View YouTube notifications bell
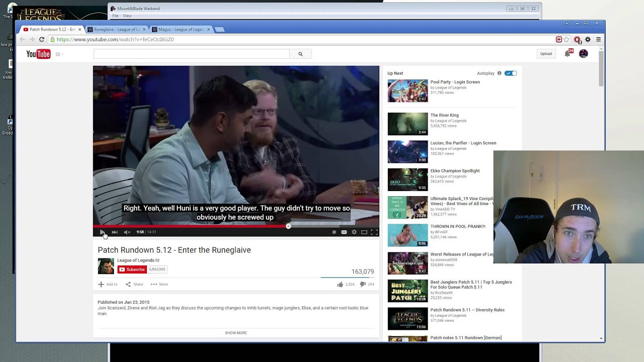Image resolution: width=644 pixels, height=362 pixels. pos(568,53)
